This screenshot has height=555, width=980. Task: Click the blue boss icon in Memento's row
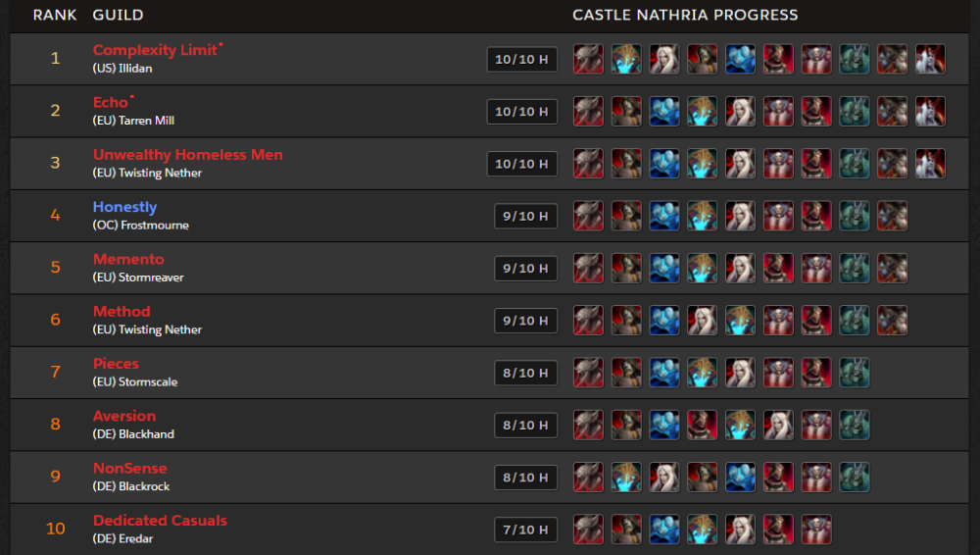(x=663, y=269)
